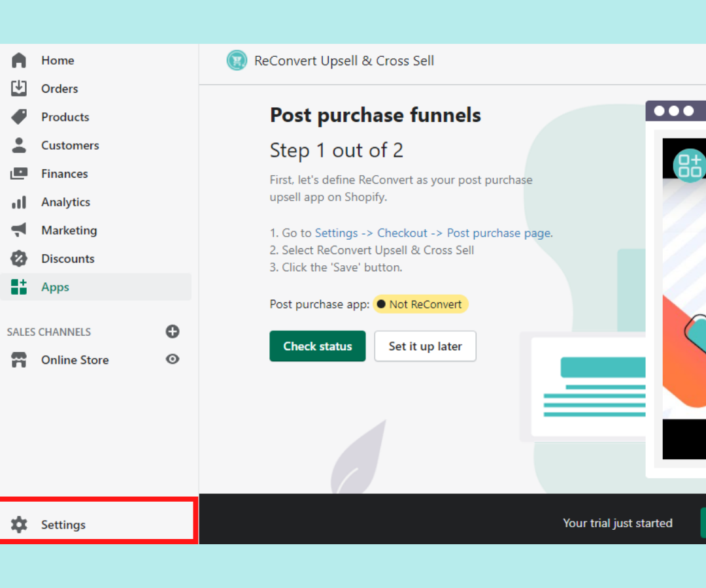706x588 pixels.
Task: Click the Set it up later button
Action: click(425, 346)
